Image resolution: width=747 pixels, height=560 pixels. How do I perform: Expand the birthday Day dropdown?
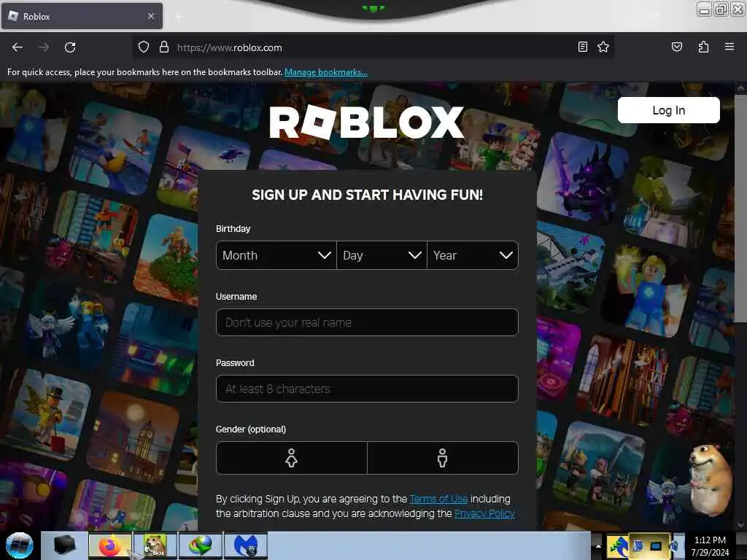tap(382, 255)
